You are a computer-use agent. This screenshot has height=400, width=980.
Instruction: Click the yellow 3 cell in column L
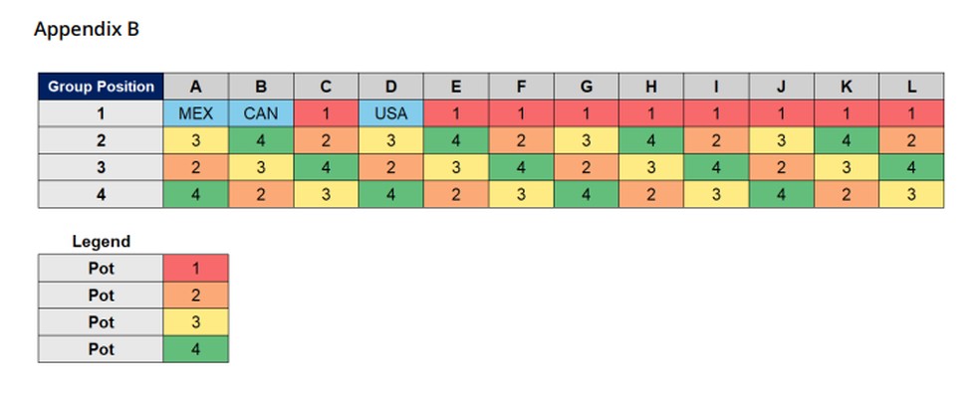pos(910,195)
